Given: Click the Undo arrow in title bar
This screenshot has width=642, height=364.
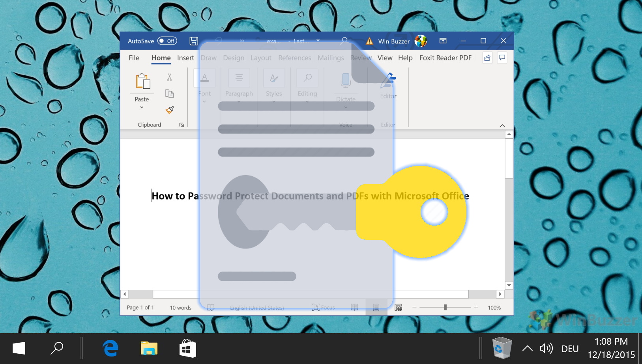Looking at the screenshot, I should click(x=218, y=41).
